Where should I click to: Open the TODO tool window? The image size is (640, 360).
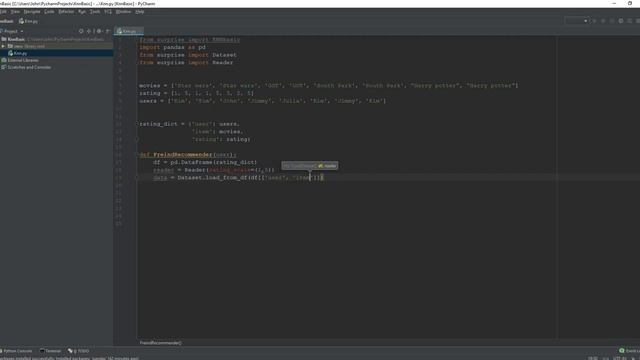coord(78,351)
